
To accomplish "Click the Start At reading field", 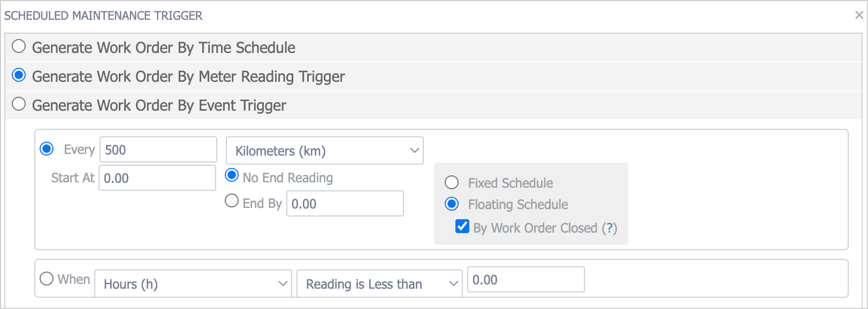I will pos(157,178).
